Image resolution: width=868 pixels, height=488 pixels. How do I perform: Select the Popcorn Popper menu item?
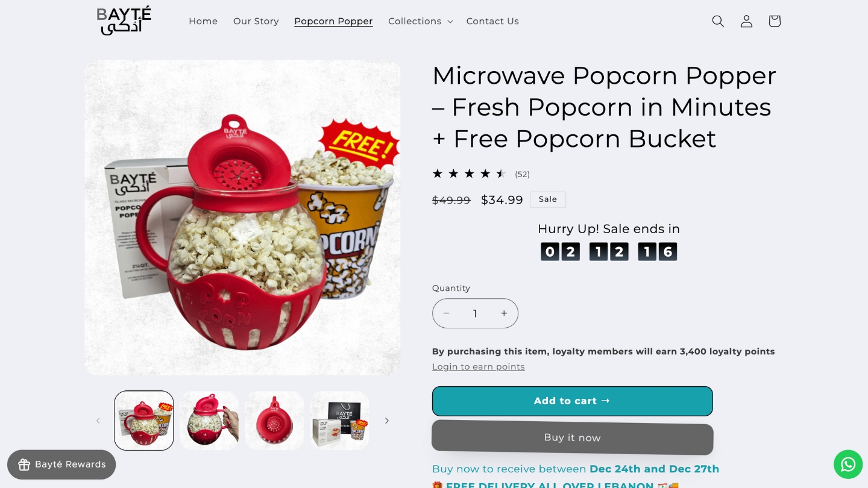[333, 21]
